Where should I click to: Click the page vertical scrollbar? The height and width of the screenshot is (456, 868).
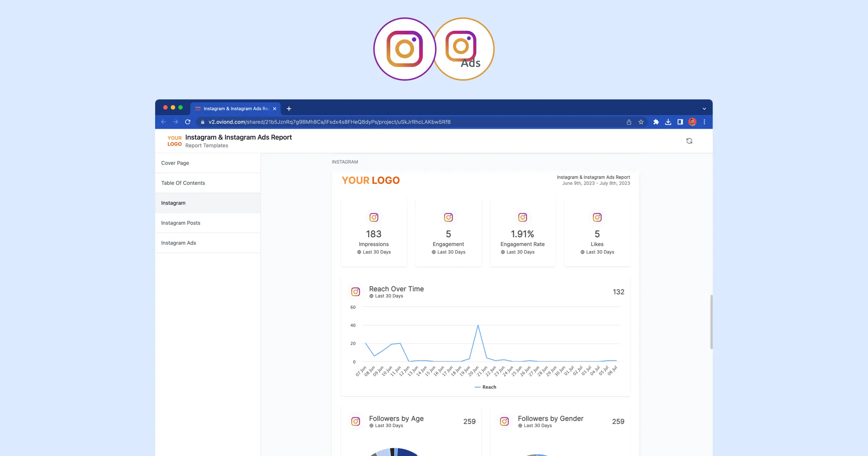coord(711,322)
